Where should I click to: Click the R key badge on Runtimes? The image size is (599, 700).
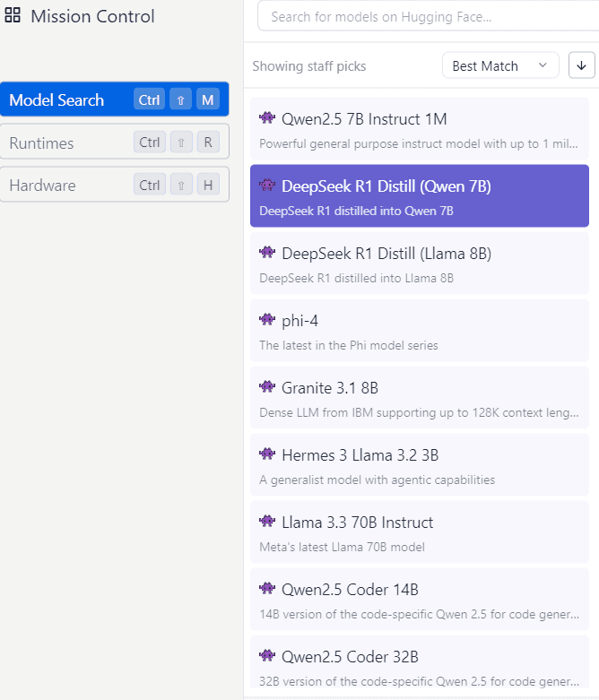tap(208, 142)
